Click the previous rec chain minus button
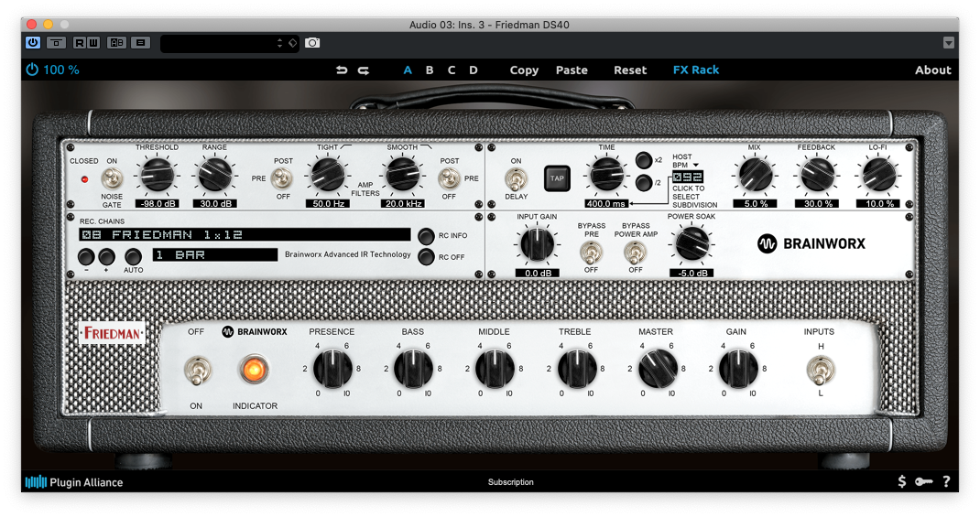This screenshot has height=517, width=980. pyautogui.click(x=86, y=256)
